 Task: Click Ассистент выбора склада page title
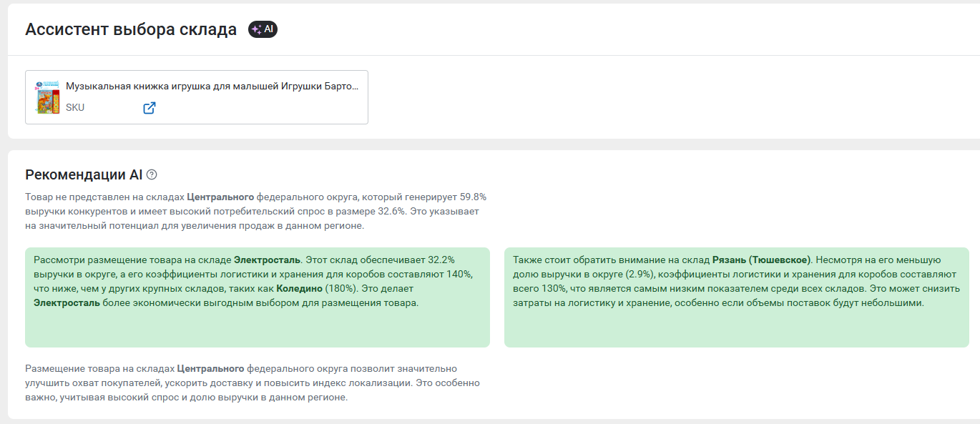click(x=131, y=29)
